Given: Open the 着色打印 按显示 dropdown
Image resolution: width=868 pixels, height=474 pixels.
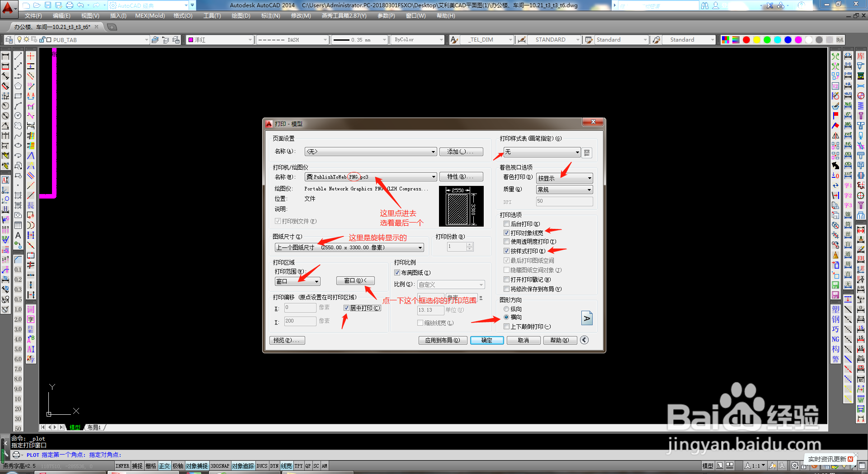Looking at the screenshot, I should 564,178.
